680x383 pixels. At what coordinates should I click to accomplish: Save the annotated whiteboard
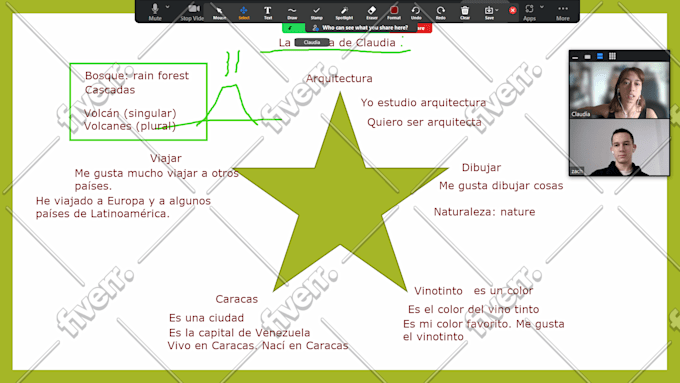point(489,12)
